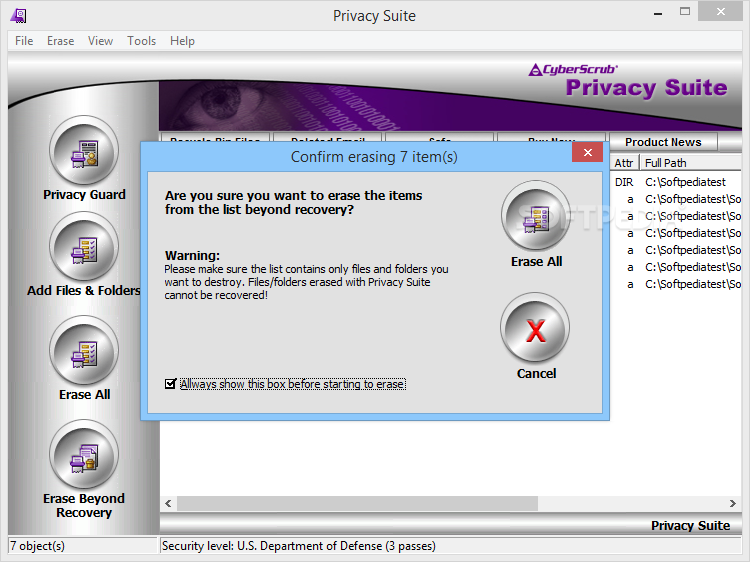The image size is (750, 562).
Task: Open the File menu
Action: coord(24,41)
